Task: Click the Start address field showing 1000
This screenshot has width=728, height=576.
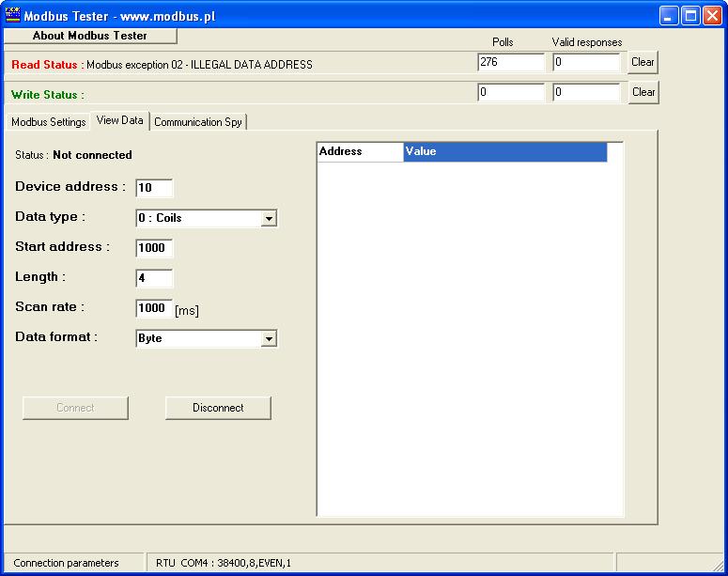Action: pyautogui.click(x=154, y=247)
